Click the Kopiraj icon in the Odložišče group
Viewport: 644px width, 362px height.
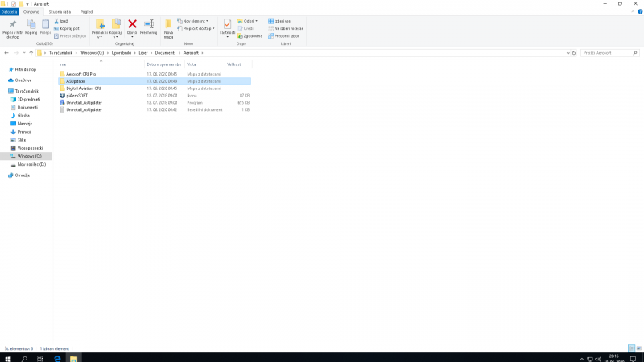pos(31,27)
